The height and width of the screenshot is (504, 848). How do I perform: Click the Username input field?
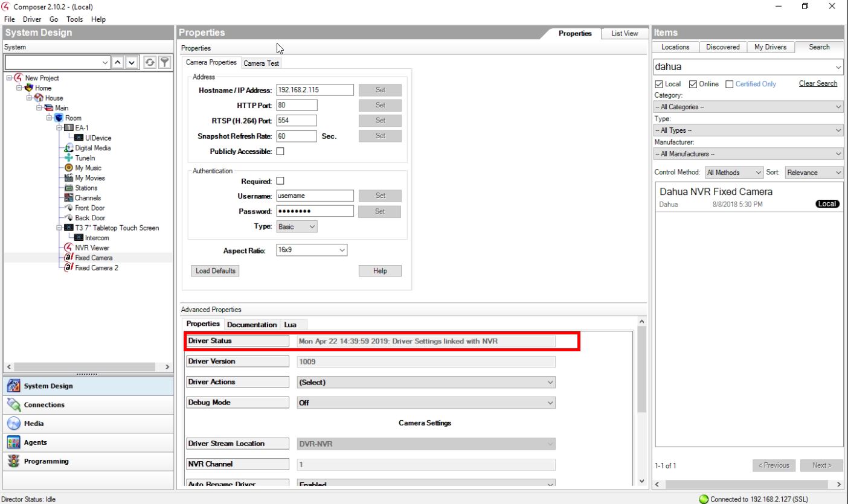[315, 196]
